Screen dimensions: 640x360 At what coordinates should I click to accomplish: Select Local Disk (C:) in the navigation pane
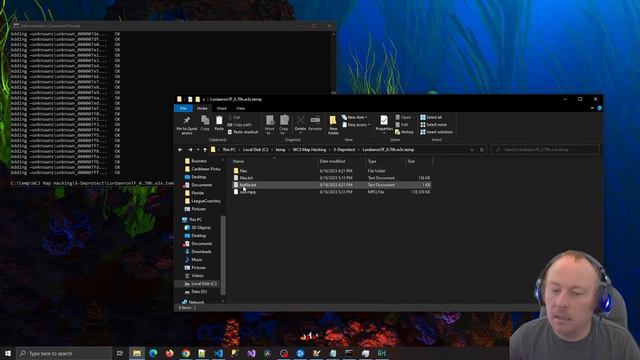(x=200, y=284)
